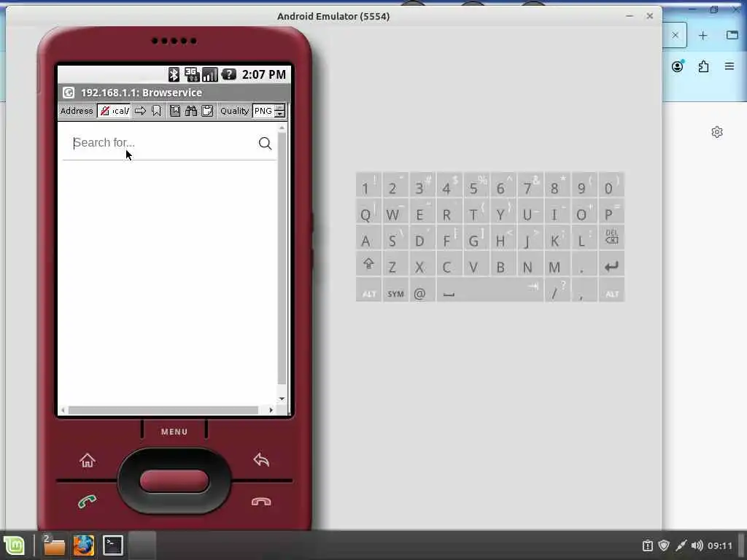This screenshot has width=747, height=560.
Task: Click the G key on keyboard
Action: coord(476,238)
